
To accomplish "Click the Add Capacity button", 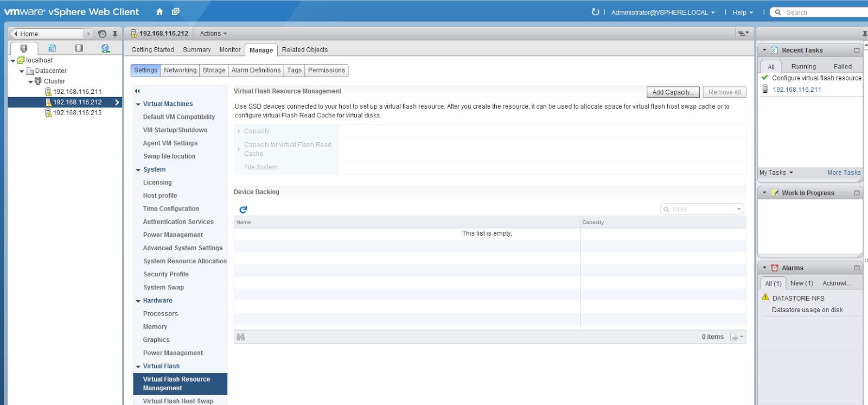I will (673, 92).
